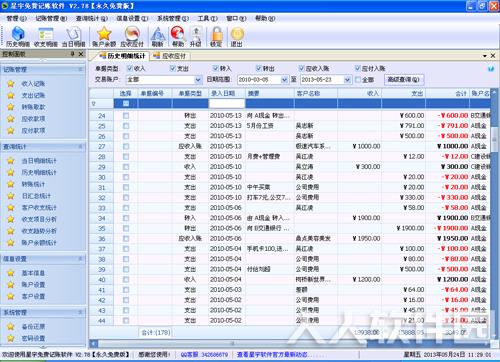Click the 锁定 padlock icon
Image resolution: width=500 pixels, height=362 pixels.
216,37
